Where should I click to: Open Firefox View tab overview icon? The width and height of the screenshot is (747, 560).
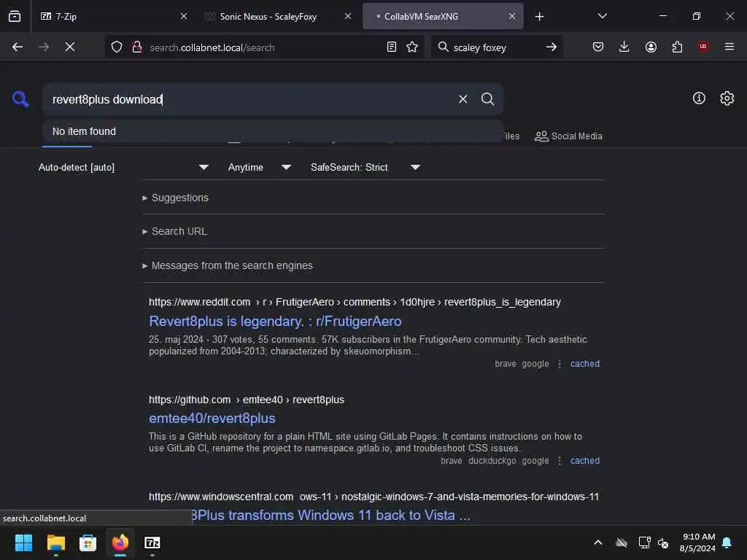point(15,16)
